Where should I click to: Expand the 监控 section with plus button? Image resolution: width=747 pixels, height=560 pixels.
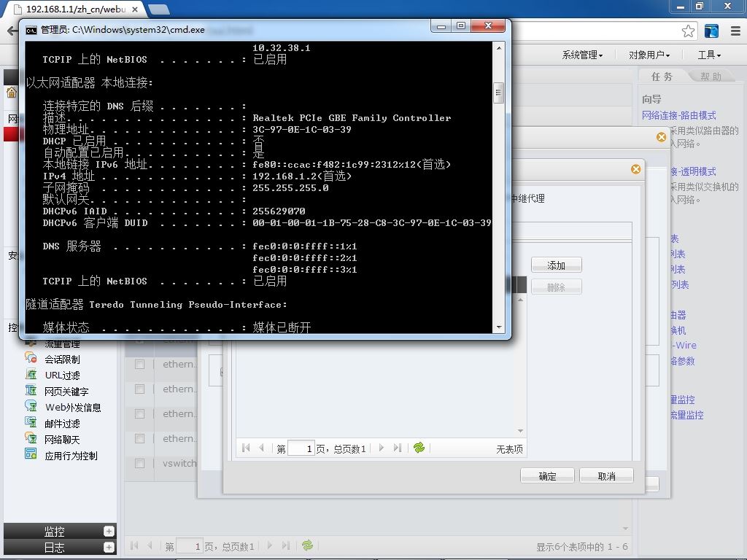point(109,532)
